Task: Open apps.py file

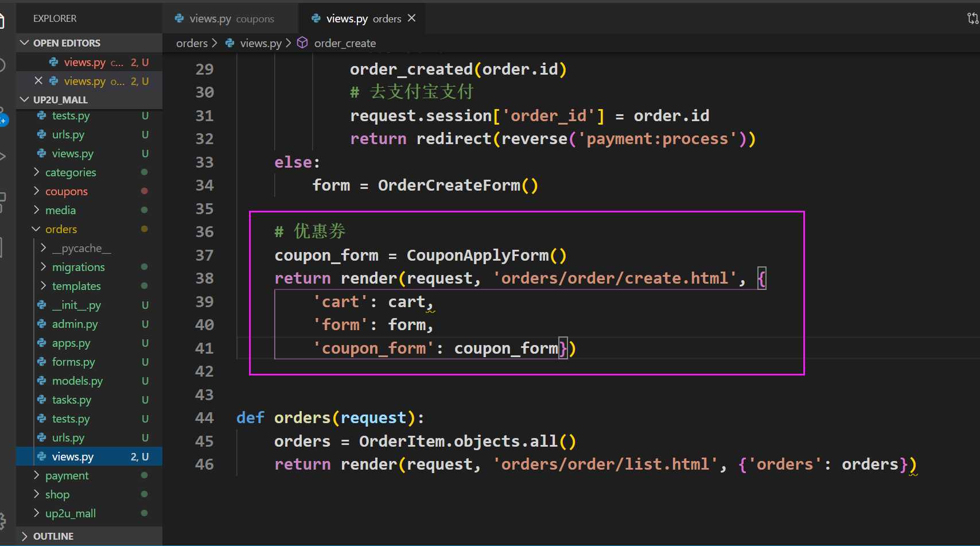Action: [89, 343]
